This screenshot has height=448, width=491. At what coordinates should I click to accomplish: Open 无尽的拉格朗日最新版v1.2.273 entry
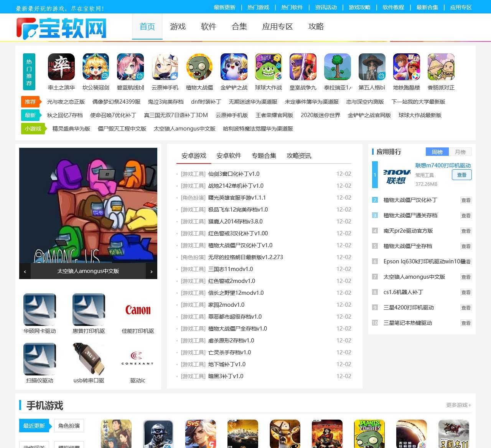[245, 257]
